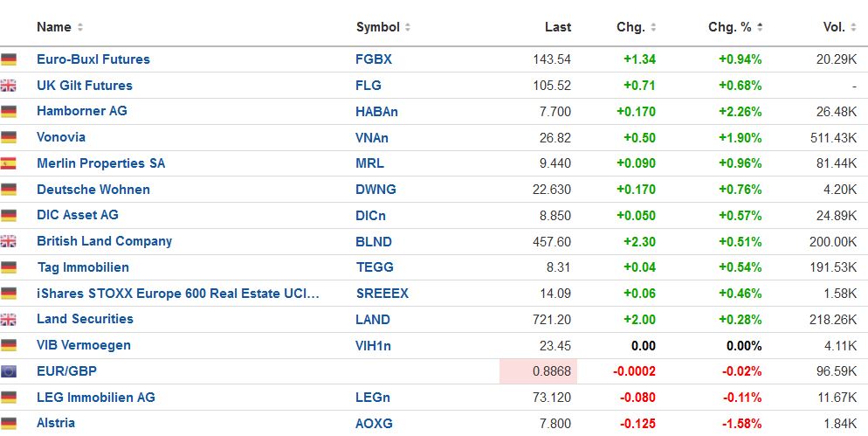Sort by Vol. column sort arrows
Viewport: 868px width, 436px height.
(x=854, y=27)
